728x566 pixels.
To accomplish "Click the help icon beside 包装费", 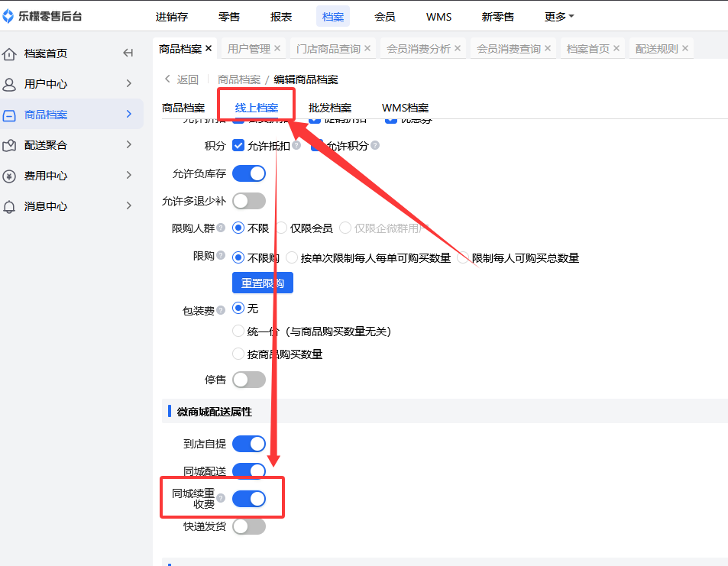I will (x=221, y=310).
